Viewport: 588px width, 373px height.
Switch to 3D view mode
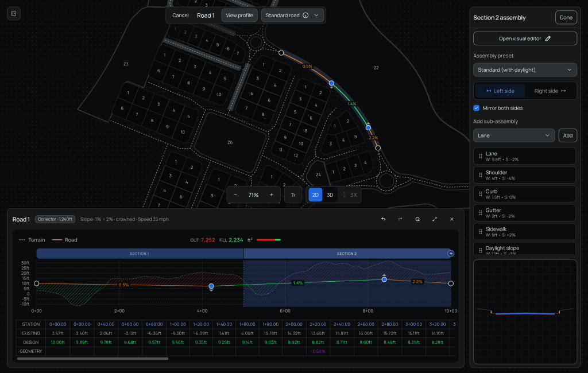[330, 195]
